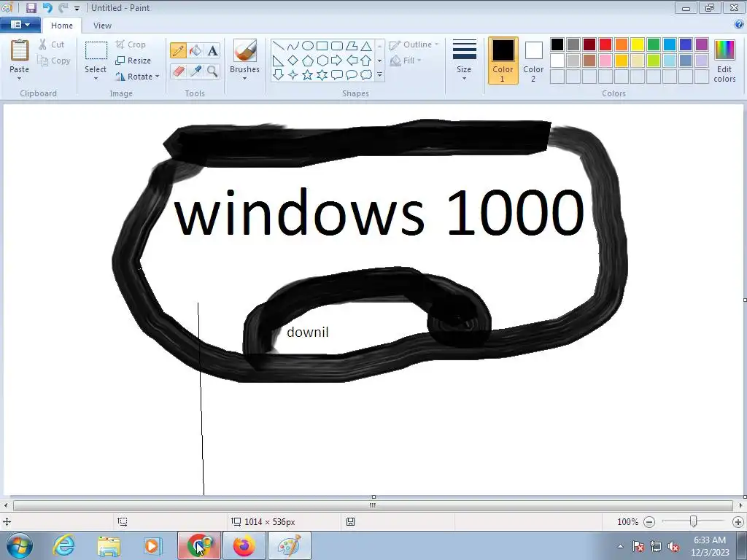Choose the Up arrow shape
747x560 pixels.
(366, 61)
